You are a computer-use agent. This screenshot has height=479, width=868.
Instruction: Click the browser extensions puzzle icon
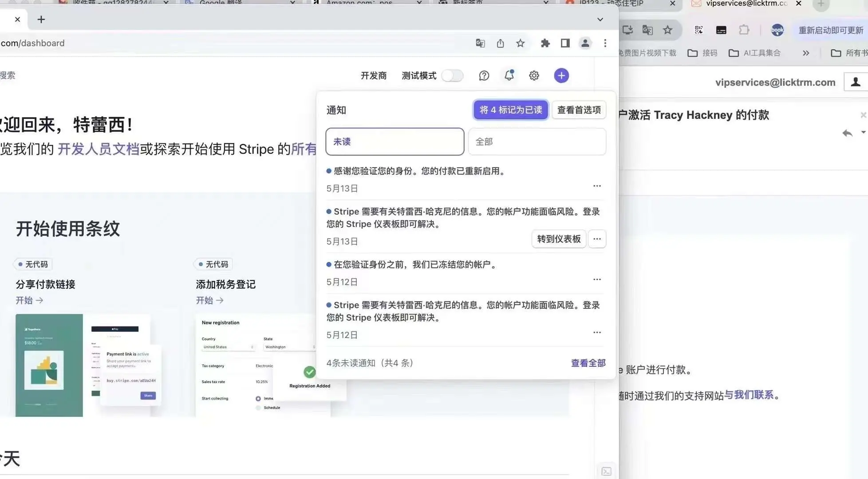coord(545,43)
